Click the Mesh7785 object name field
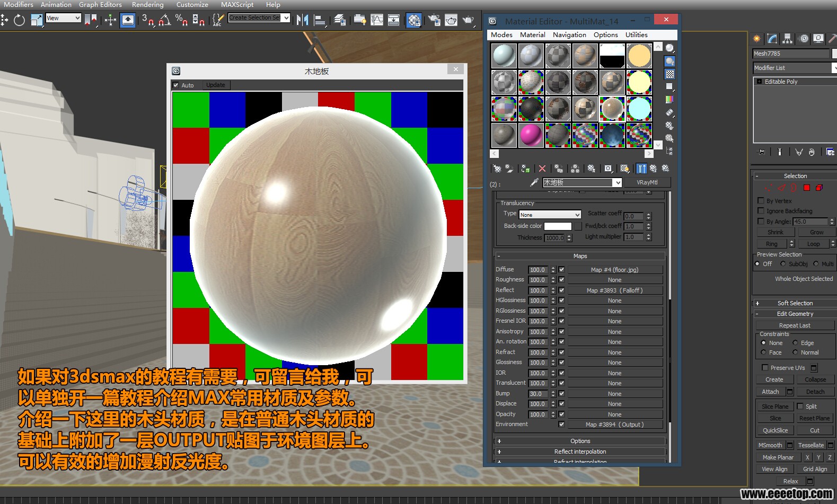Image resolution: width=837 pixels, height=504 pixels. (x=790, y=54)
